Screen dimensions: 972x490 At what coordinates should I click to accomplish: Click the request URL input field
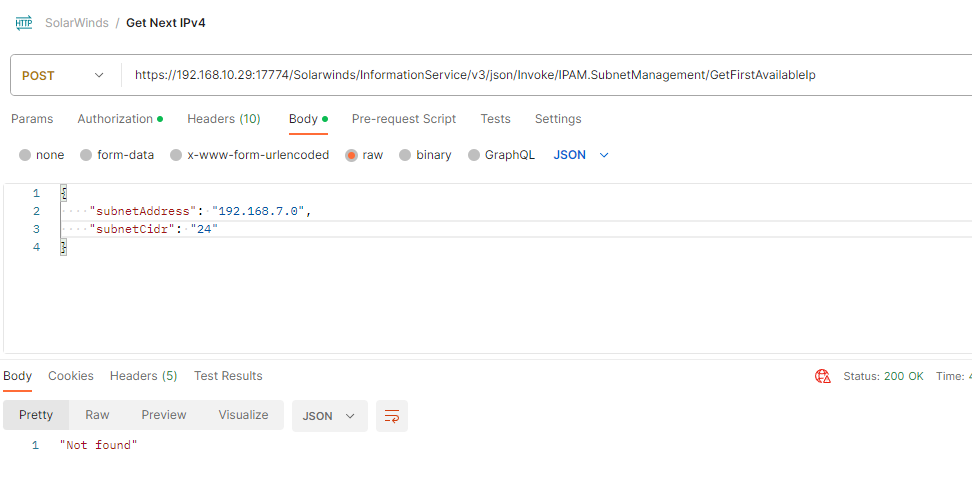(547, 76)
